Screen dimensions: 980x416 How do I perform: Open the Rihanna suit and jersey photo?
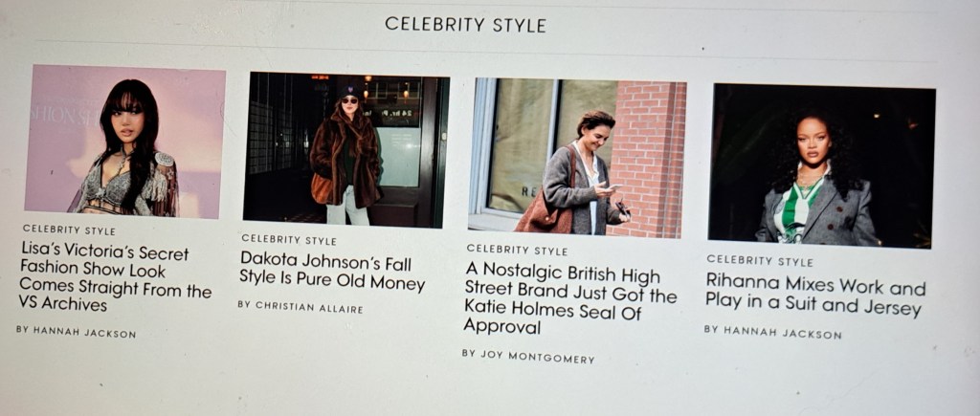point(821,165)
